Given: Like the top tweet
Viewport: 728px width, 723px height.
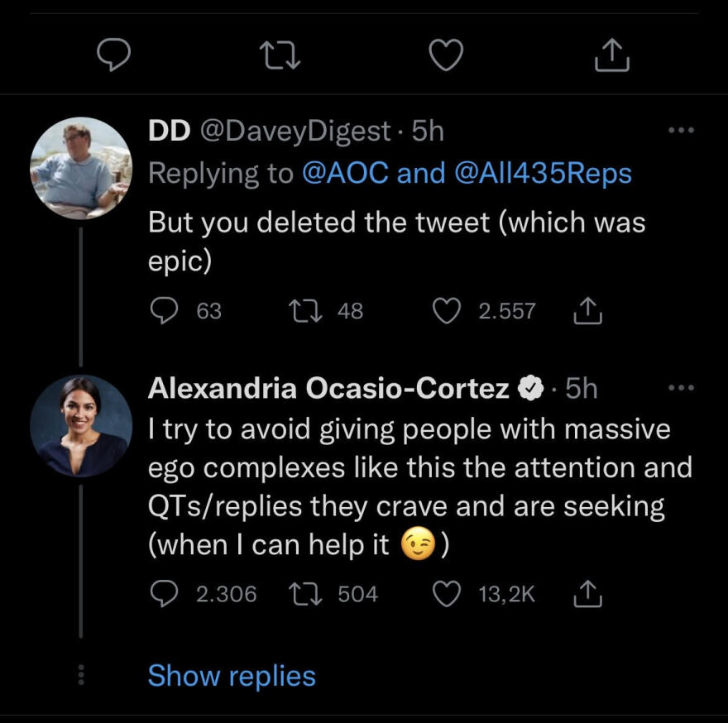Looking at the screenshot, I should pyautogui.click(x=447, y=55).
